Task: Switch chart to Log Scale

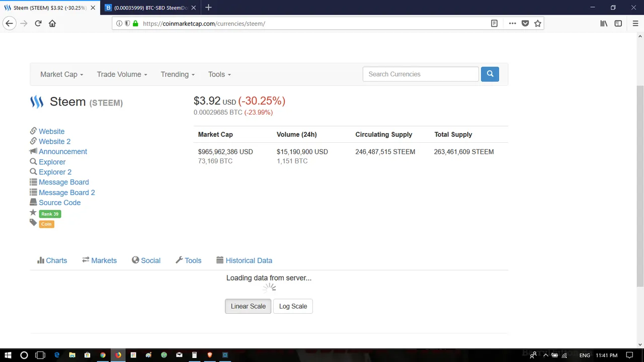Action: pos(293,306)
